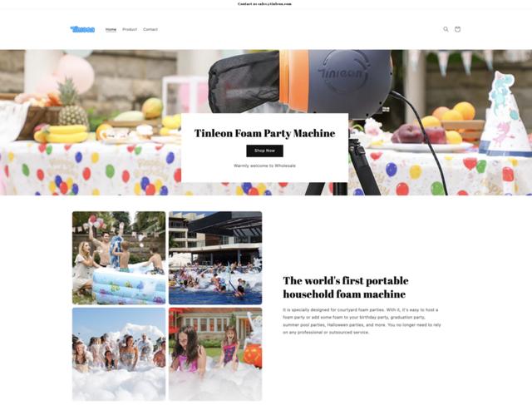Open the hotel pool foam party photo
This screenshot has height=405, width=532.
[x=215, y=258]
